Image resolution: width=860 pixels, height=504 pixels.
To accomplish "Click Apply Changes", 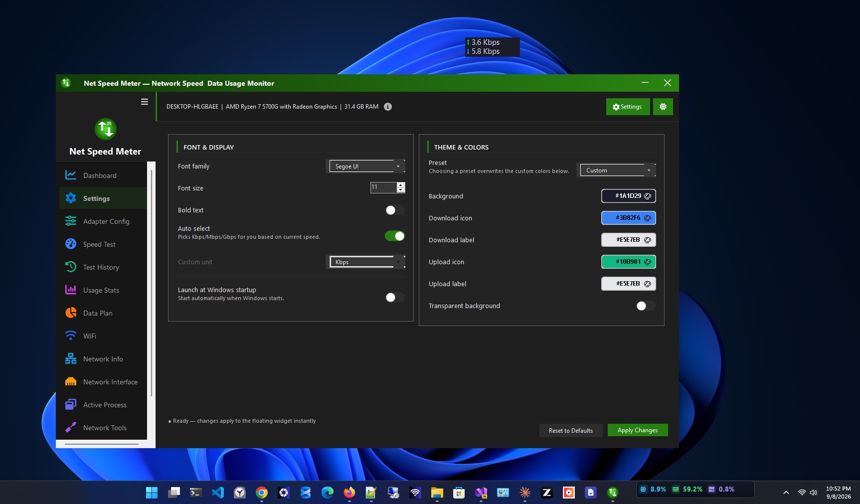I will tap(638, 430).
